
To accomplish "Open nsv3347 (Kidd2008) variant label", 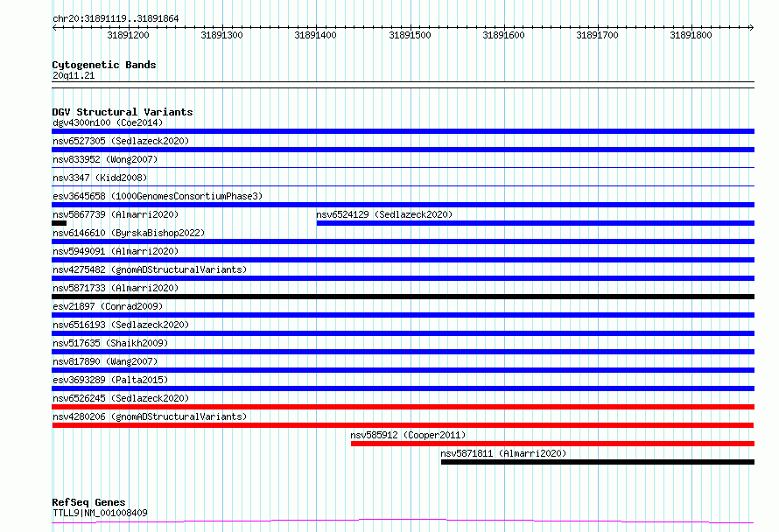I will 100,178.
